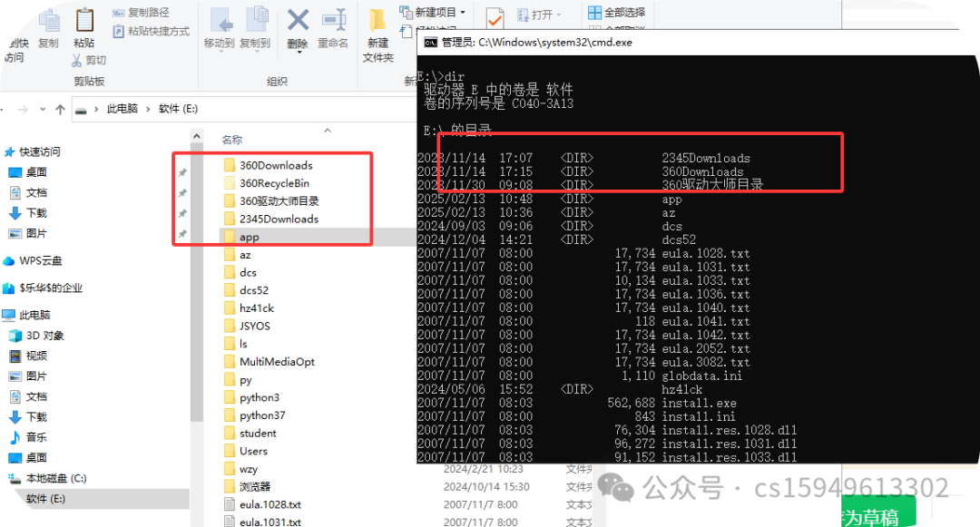Click the 全部选择 (Select all) icon
Viewport: 980px width, 527px height.
coord(594,12)
